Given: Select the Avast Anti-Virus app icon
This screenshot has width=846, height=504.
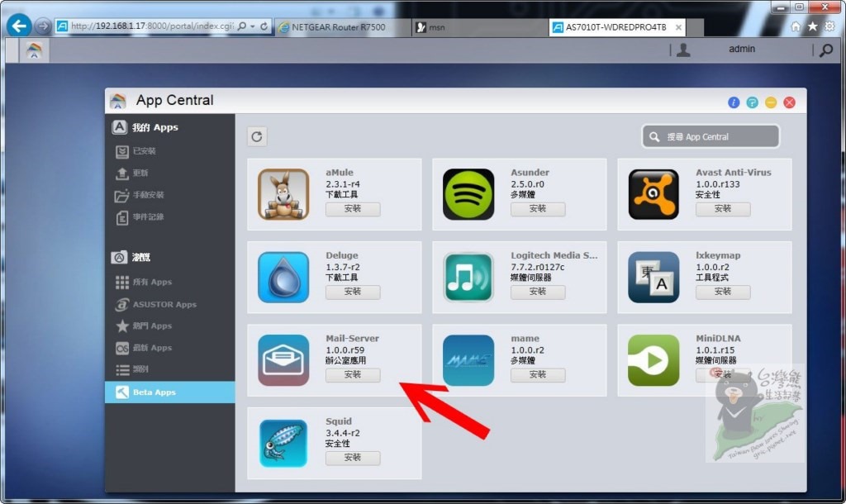Looking at the screenshot, I should coord(654,194).
